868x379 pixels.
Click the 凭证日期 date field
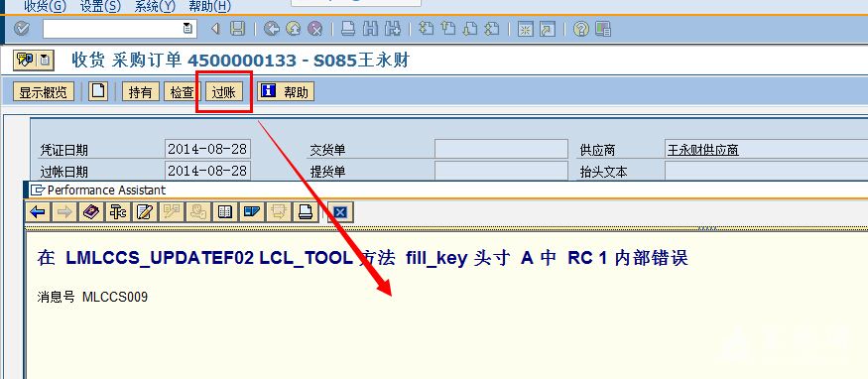coord(207,149)
